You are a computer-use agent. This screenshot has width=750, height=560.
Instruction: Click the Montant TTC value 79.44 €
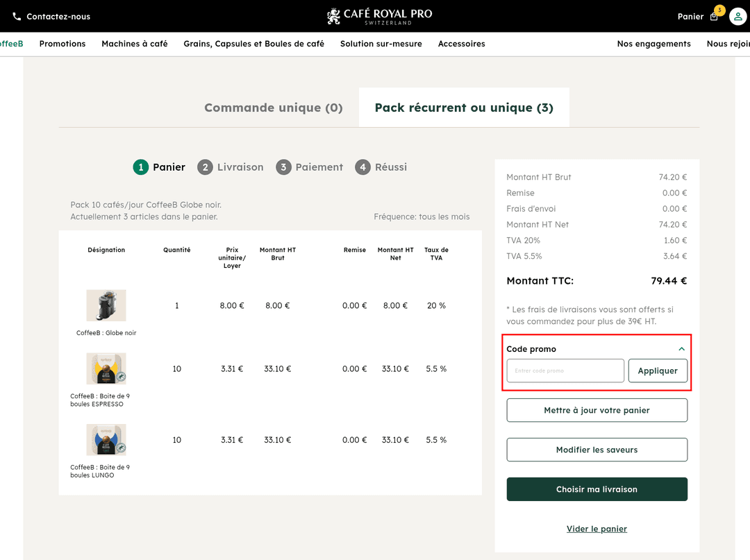click(x=669, y=281)
